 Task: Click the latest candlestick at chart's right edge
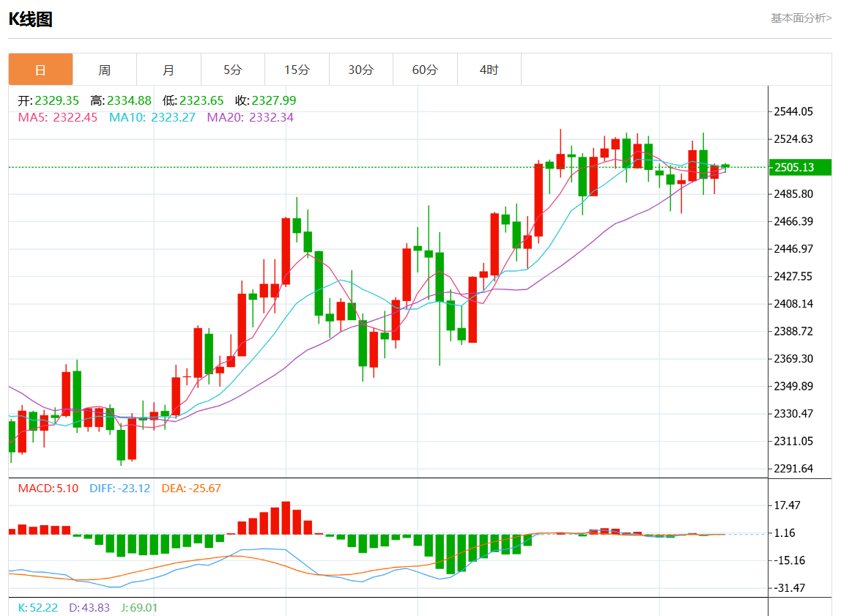click(x=725, y=167)
